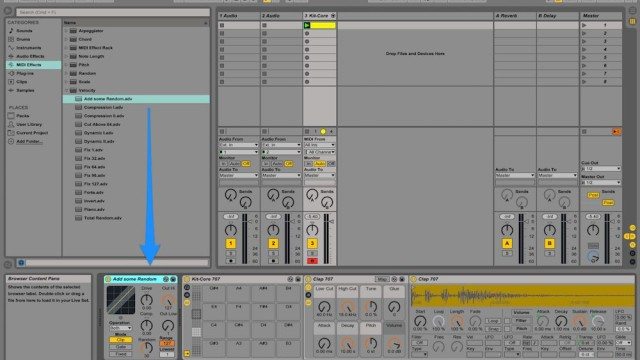This screenshot has height=360, width=640.
Task: Toggle Kit-Core 707 device activator
Action: click(187, 279)
